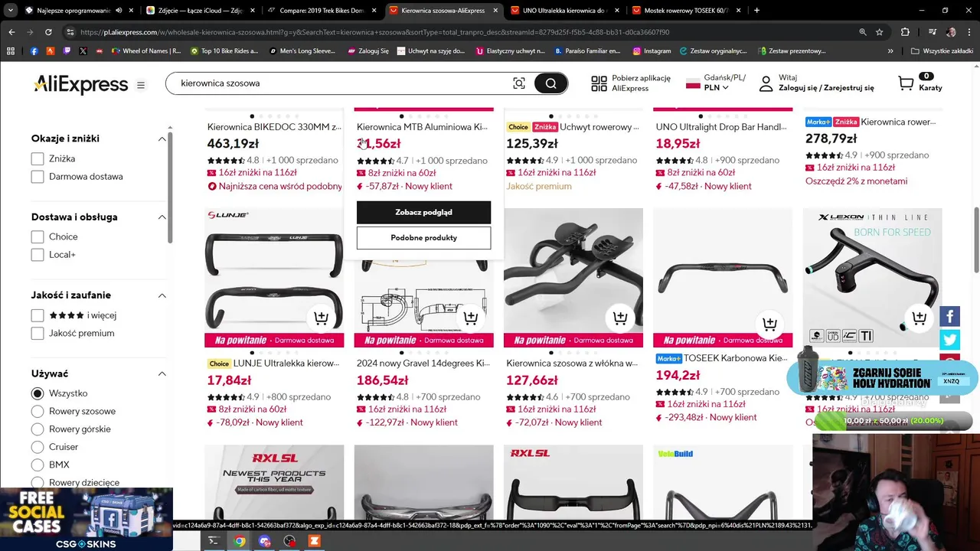Select Rowery szosowe radio option

38,411
